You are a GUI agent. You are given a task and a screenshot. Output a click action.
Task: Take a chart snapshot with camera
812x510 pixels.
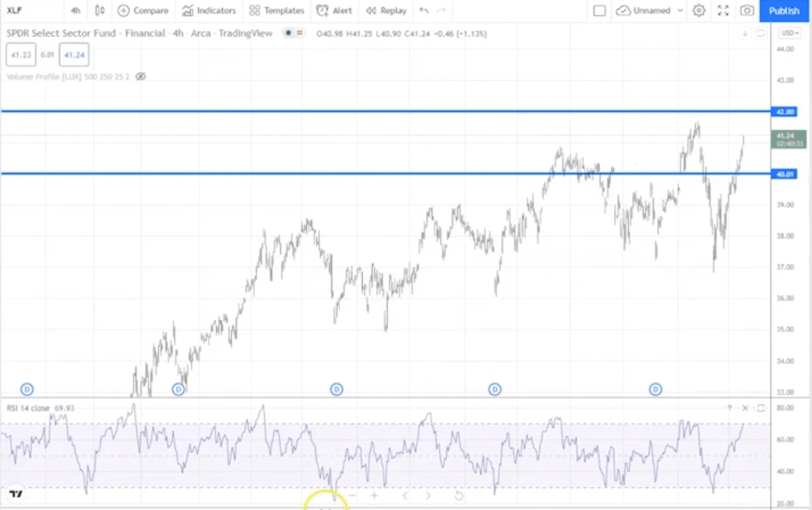pos(747,10)
